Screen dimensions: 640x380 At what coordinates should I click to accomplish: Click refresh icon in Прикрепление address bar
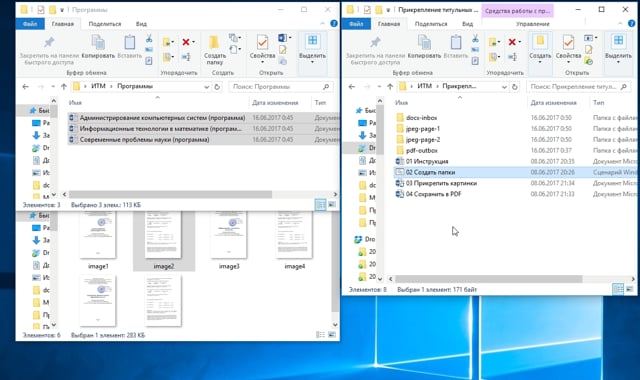[515, 87]
